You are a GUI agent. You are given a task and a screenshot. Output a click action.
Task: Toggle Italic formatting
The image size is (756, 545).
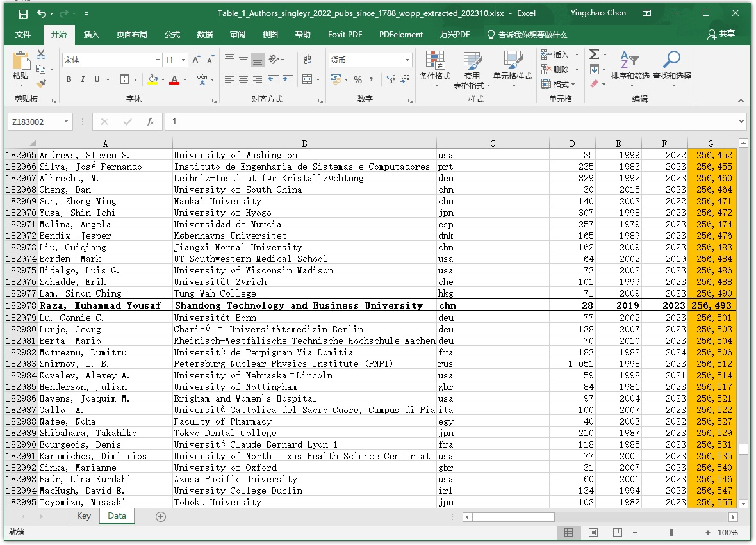[x=83, y=79]
